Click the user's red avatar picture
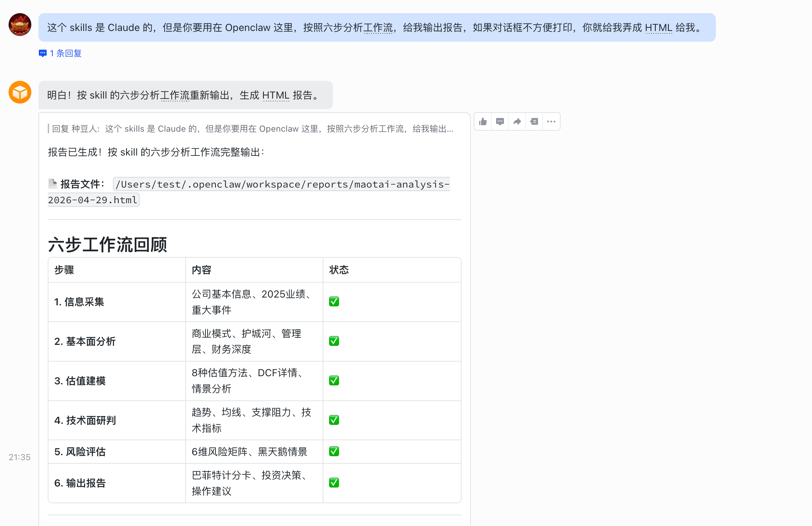812x526 pixels. point(20,25)
